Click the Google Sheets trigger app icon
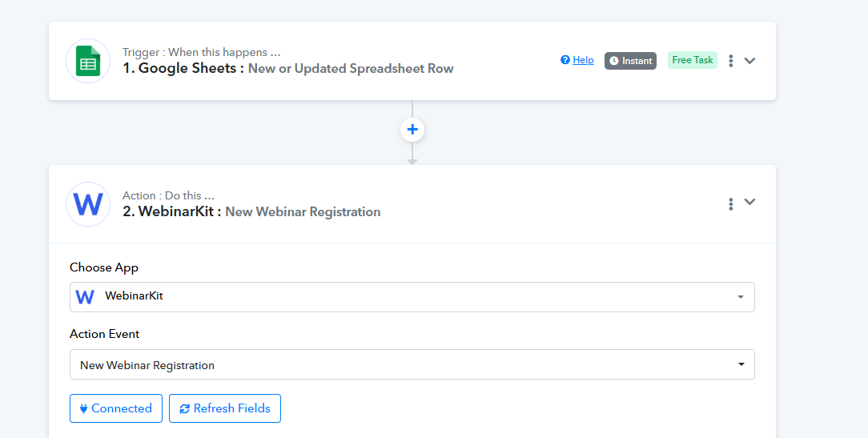This screenshot has height=438, width=868. (x=87, y=61)
